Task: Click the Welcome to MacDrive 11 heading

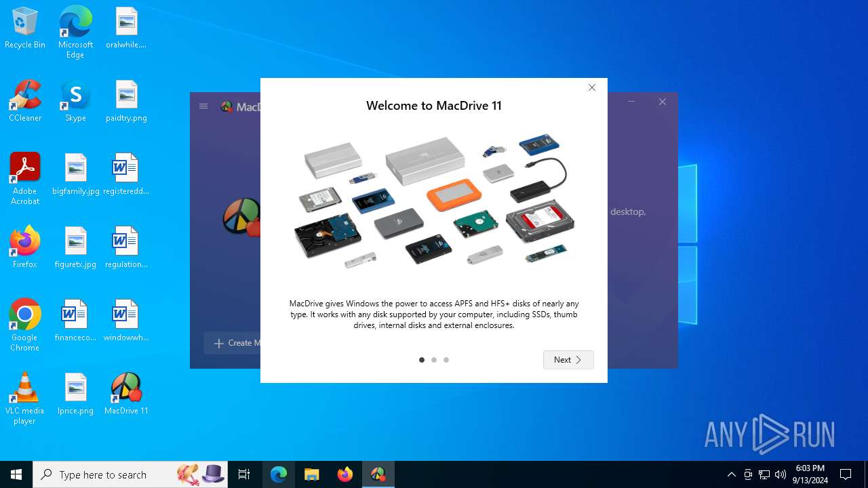Action: [434, 106]
